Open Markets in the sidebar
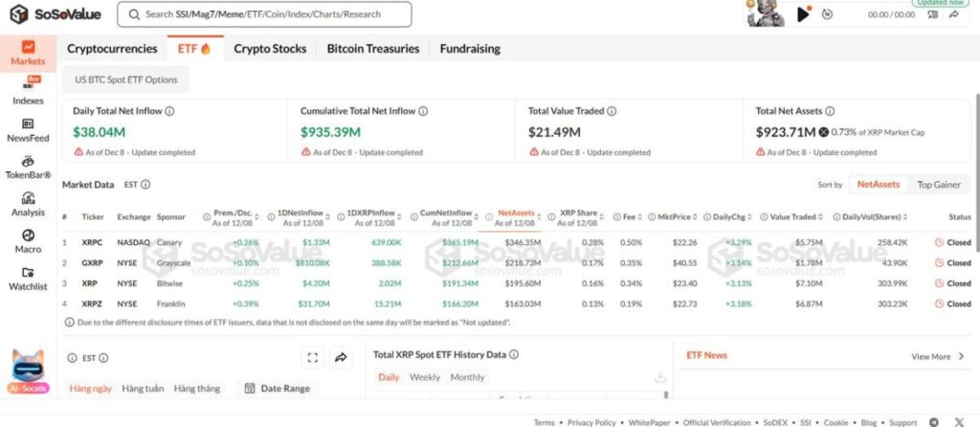 coord(28,54)
